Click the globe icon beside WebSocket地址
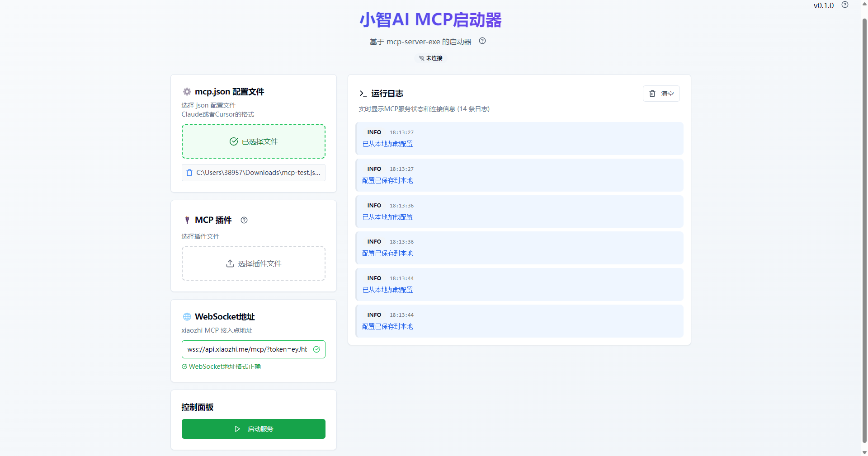Screen dimensions: 868x456 [x=187, y=317]
